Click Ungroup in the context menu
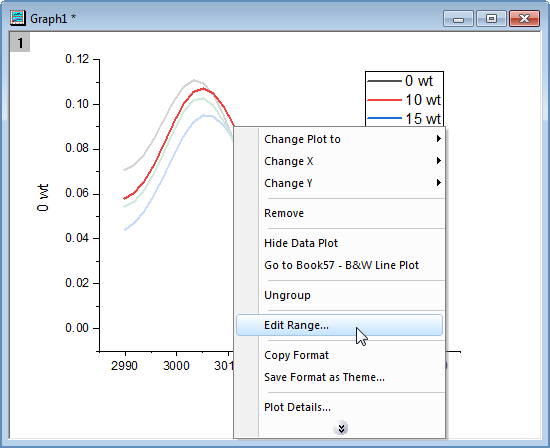The image size is (550, 448). (x=339, y=295)
